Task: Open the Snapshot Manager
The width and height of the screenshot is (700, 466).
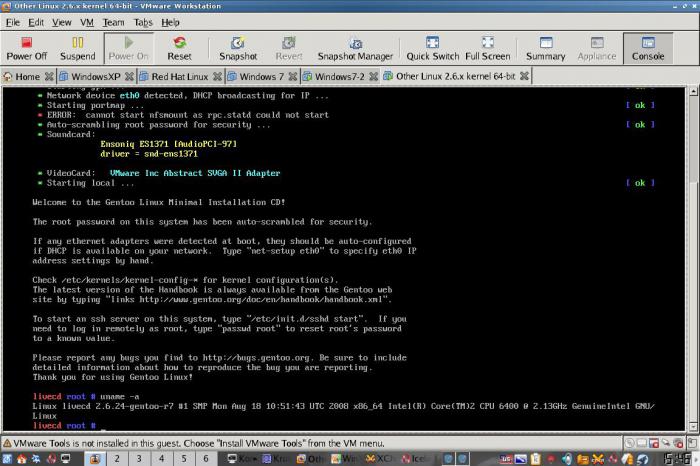Action: 355,48
